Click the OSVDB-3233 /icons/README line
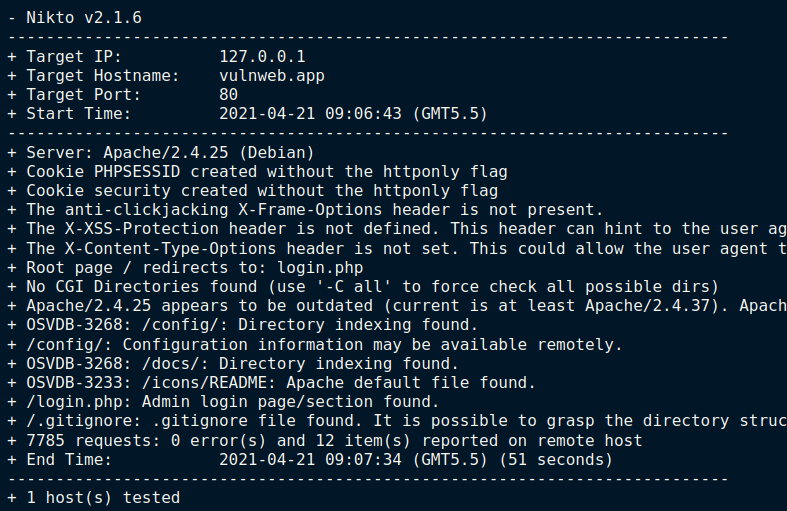The image size is (787, 511). (272, 382)
